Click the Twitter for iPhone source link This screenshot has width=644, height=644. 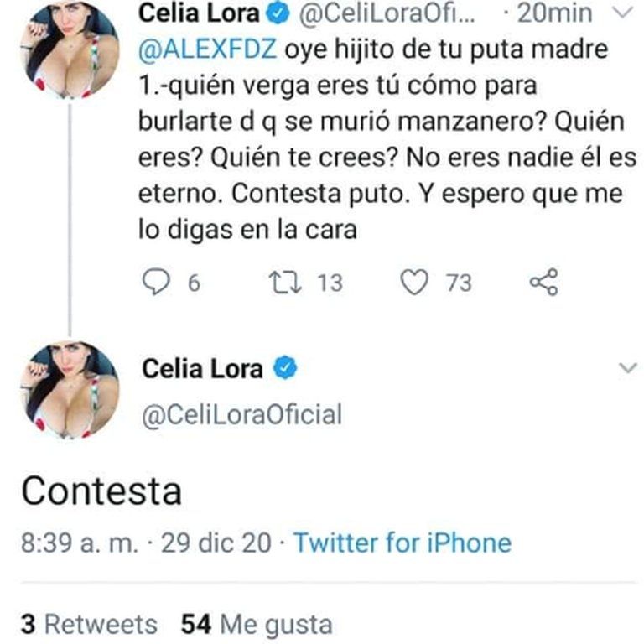pos(402,543)
